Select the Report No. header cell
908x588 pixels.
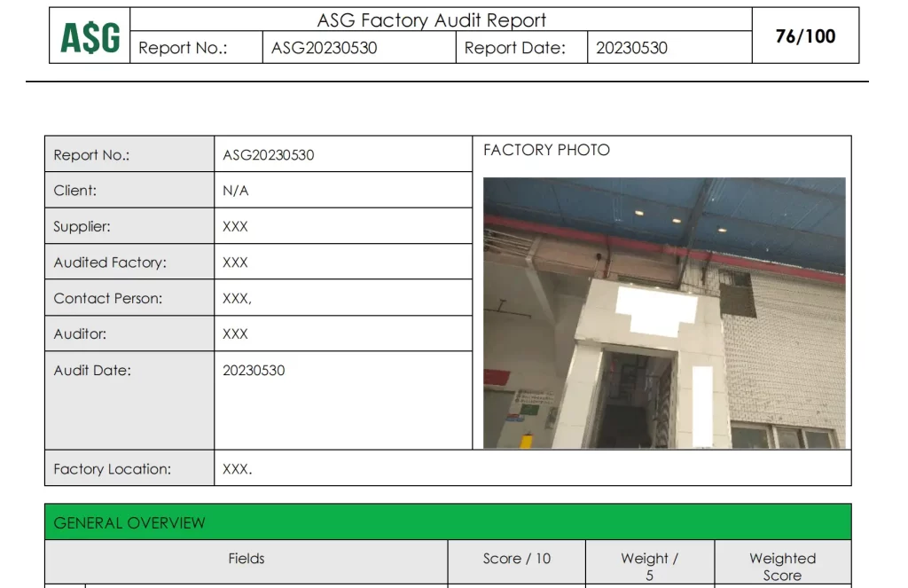point(196,48)
